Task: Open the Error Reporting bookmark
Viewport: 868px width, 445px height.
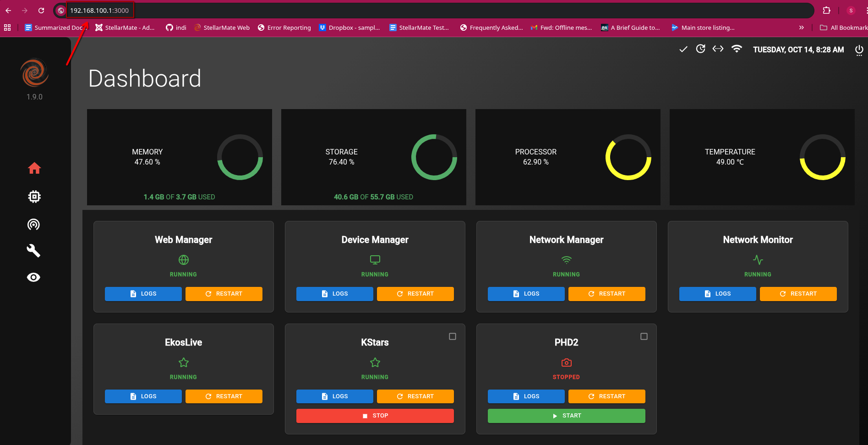Action: pos(284,27)
